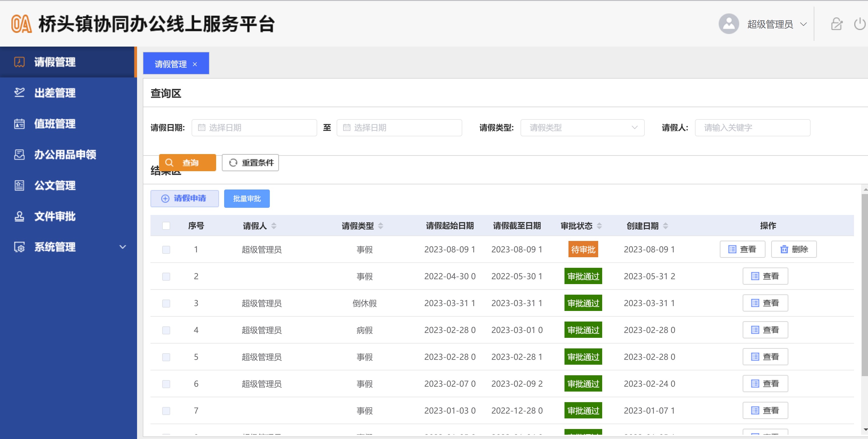Sort by 创建日期 column arrows
This screenshot has width=868, height=439.
click(666, 226)
